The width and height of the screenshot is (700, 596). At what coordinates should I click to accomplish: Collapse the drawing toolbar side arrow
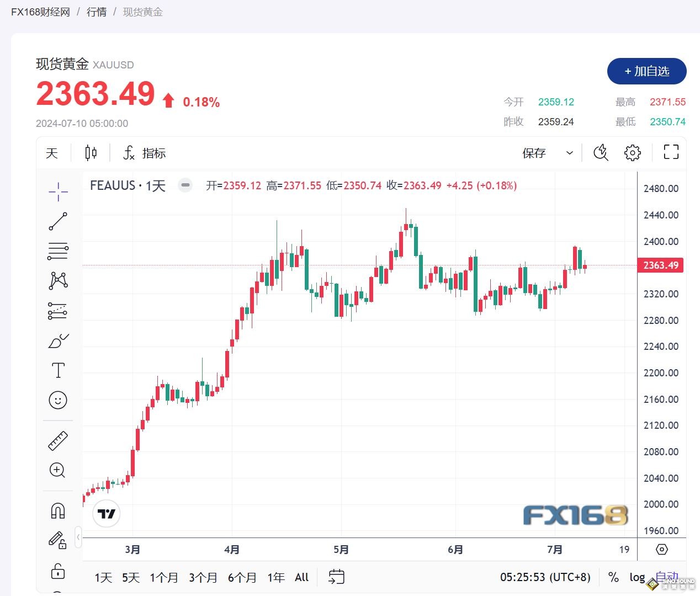pos(78,537)
